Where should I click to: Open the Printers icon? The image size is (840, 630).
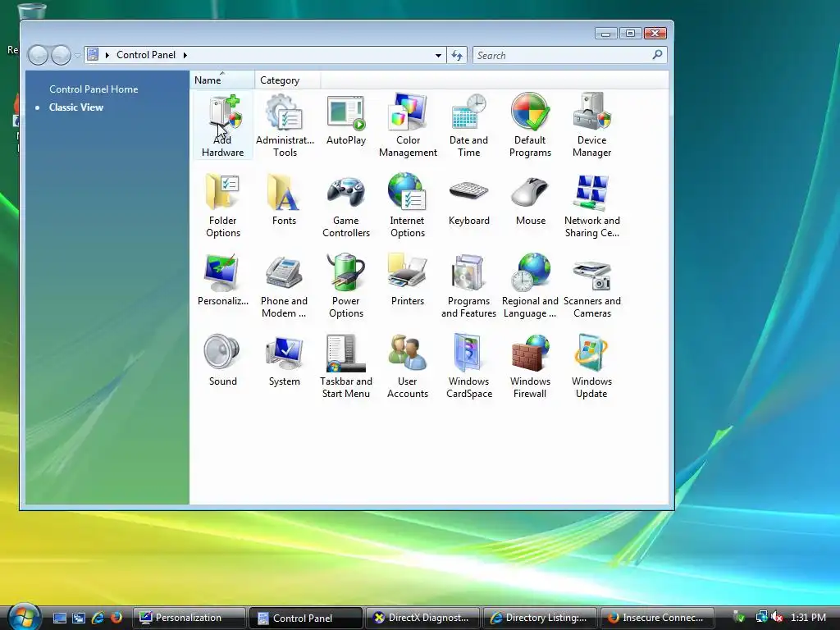pyautogui.click(x=408, y=281)
